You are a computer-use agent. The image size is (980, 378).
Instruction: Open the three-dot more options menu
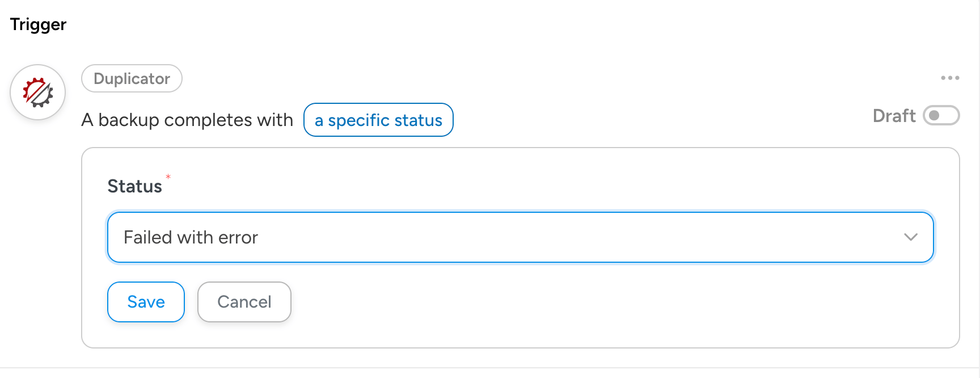point(950,78)
